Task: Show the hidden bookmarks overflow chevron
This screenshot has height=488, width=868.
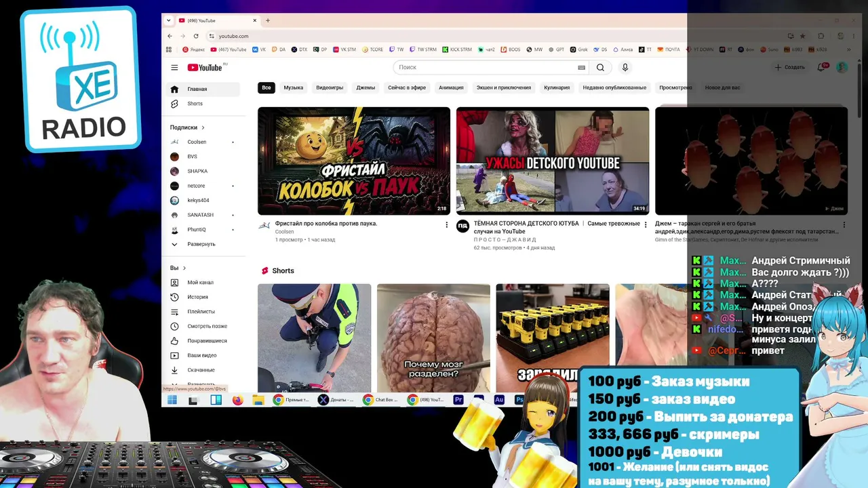Action: (849, 49)
